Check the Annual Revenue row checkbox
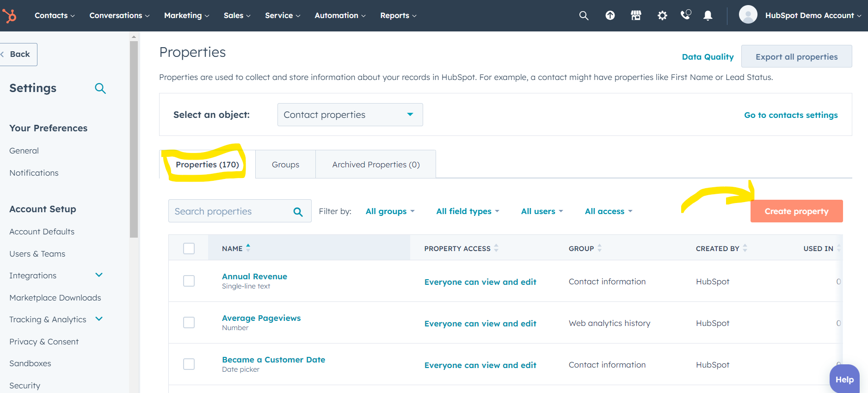 (189, 281)
